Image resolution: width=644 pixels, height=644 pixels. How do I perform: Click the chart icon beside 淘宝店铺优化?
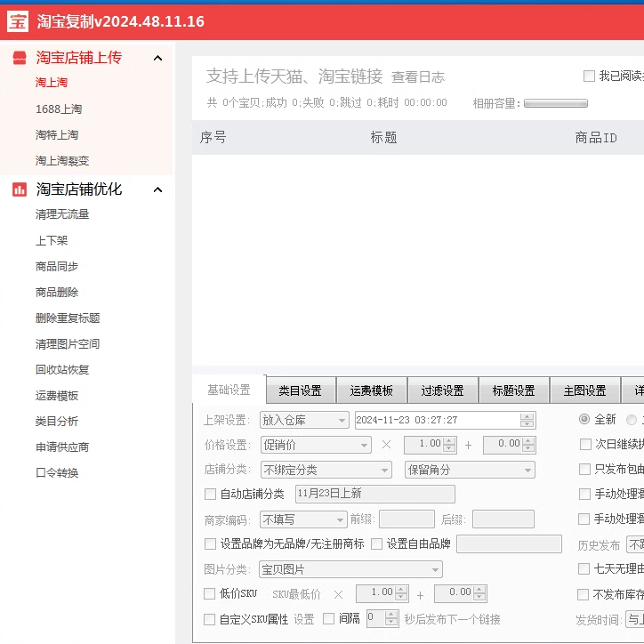tap(20, 189)
